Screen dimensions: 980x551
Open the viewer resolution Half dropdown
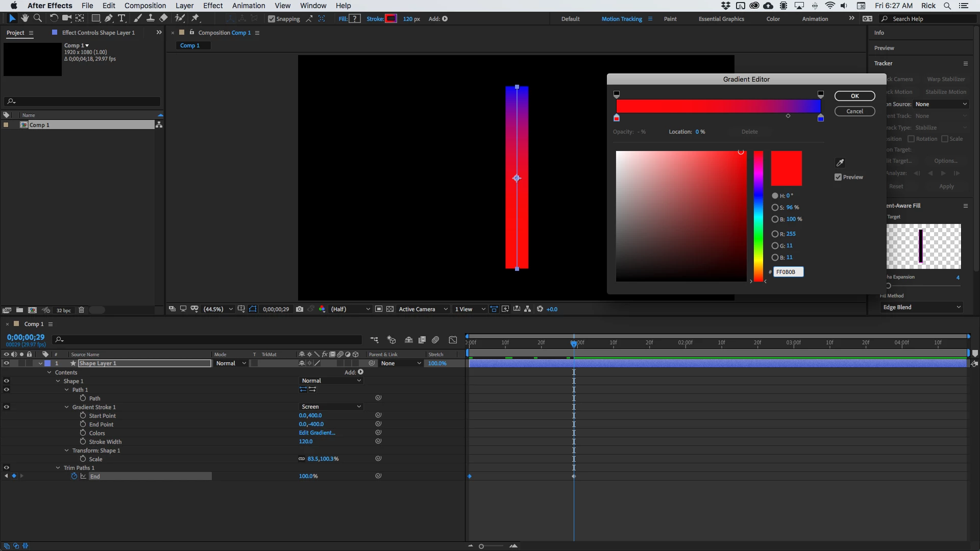[350, 309]
